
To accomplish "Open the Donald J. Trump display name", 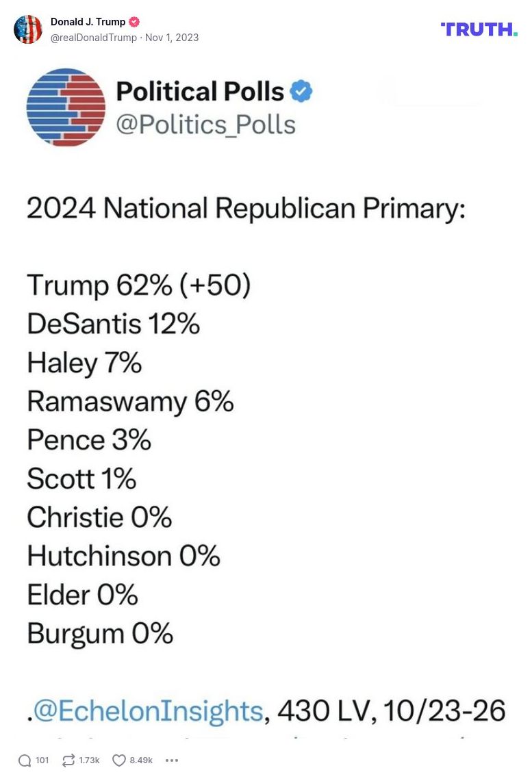I will (x=88, y=22).
